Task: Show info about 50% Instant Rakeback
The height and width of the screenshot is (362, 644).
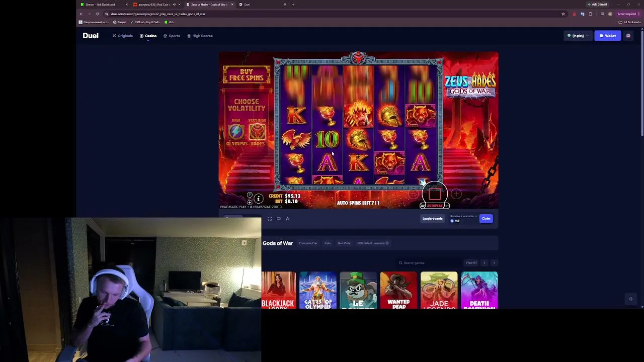Action: (387, 243)
